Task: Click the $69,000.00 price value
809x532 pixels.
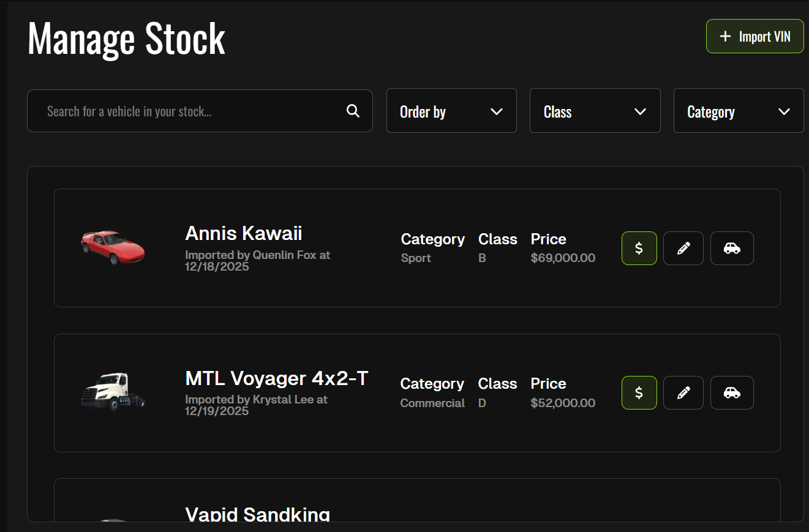Action: click(563, 258)
